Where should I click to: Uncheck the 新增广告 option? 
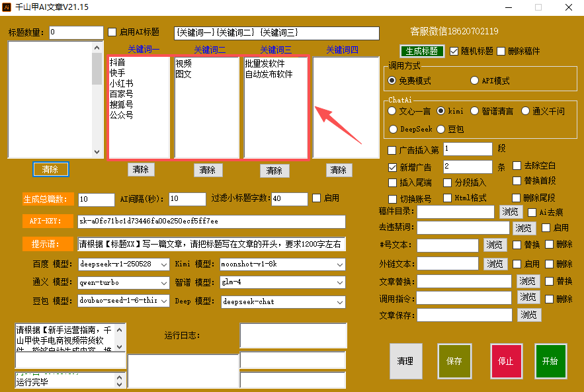point(392,167)
